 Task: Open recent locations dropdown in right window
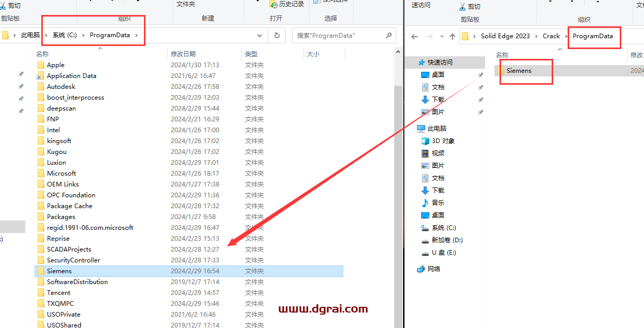441,36
